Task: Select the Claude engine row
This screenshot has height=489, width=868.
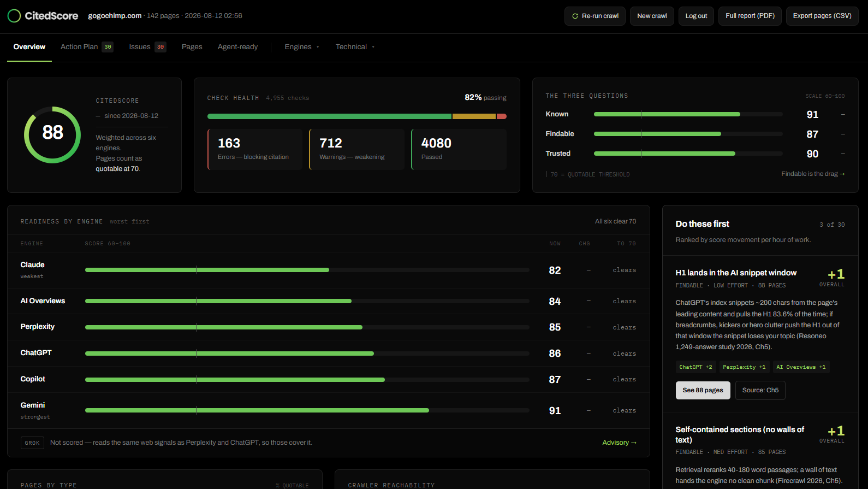Action: [329, 270]
